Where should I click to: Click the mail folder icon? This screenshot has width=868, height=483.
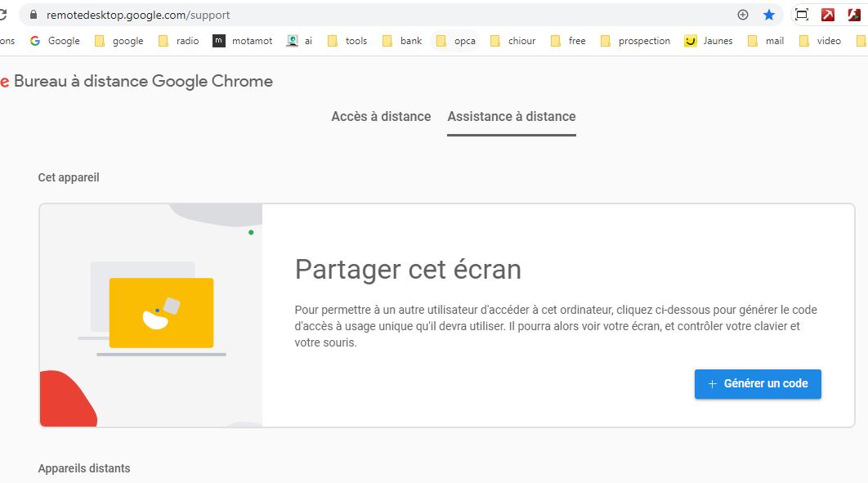click(752, 41)
